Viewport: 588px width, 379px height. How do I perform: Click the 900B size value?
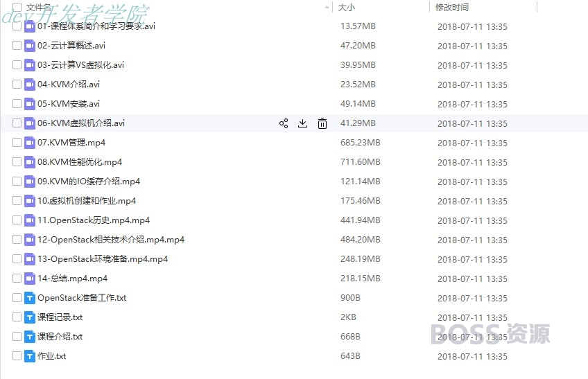pyautogui.click(x=350, y=298)
